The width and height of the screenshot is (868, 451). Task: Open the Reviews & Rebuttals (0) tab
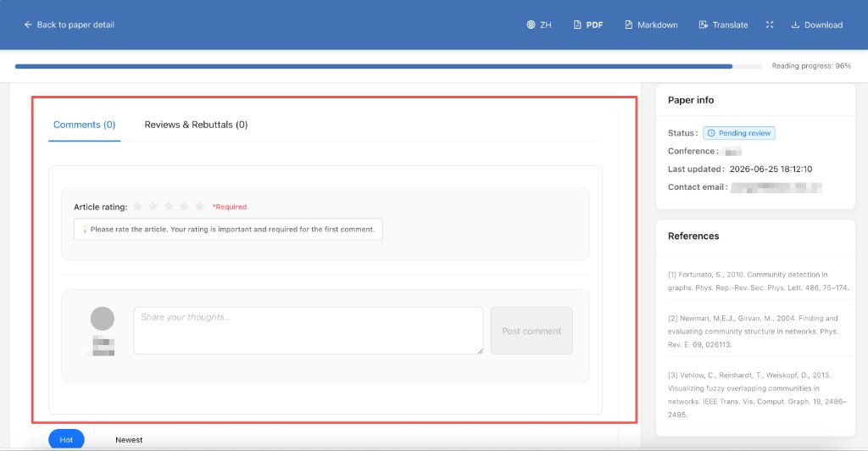pos(196,125)
